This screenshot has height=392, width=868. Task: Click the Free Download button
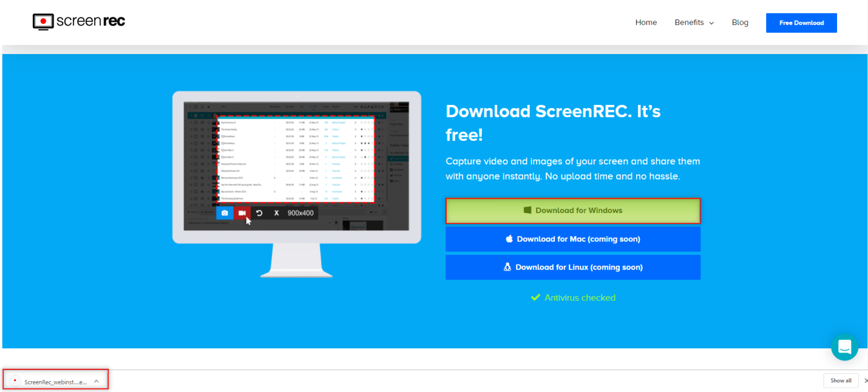(801, 23)
